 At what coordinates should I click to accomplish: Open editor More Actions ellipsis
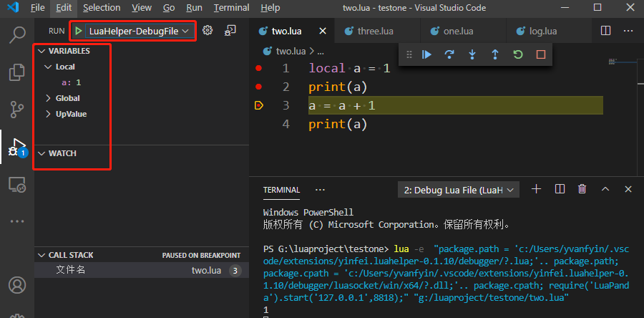(x=628, y=31)
